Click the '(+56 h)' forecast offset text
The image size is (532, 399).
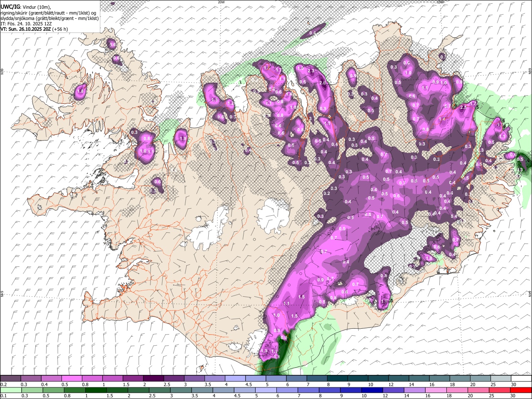[59, 29]
